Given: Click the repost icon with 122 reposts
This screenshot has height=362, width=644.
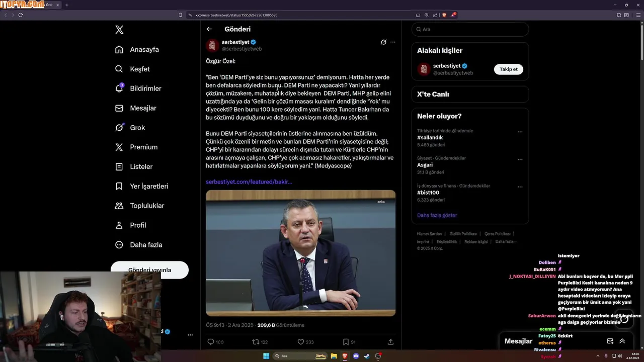Looking at the screenshot, I should point(256,342).
